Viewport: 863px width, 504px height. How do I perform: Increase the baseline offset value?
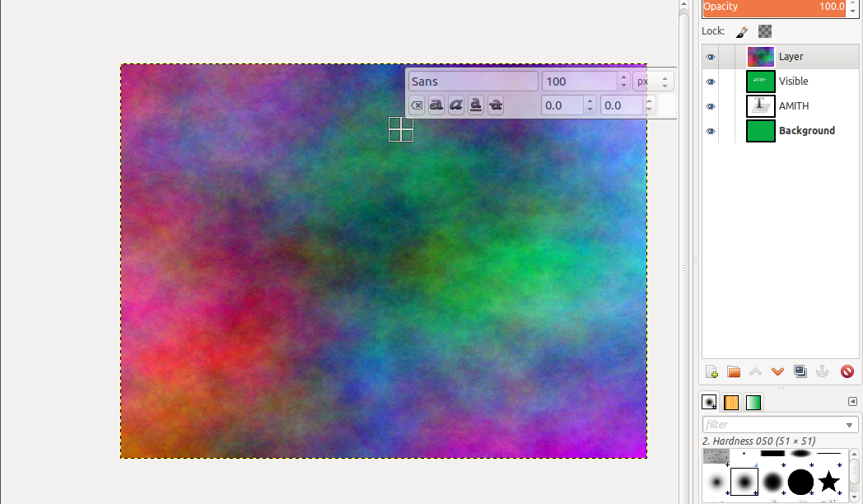pos(590,100)
